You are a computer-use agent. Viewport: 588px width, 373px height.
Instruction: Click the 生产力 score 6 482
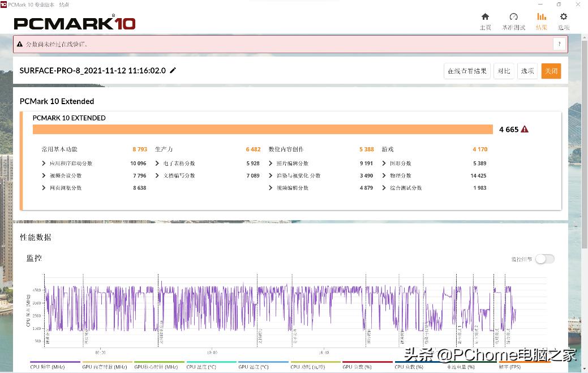[x=253, y=149]
